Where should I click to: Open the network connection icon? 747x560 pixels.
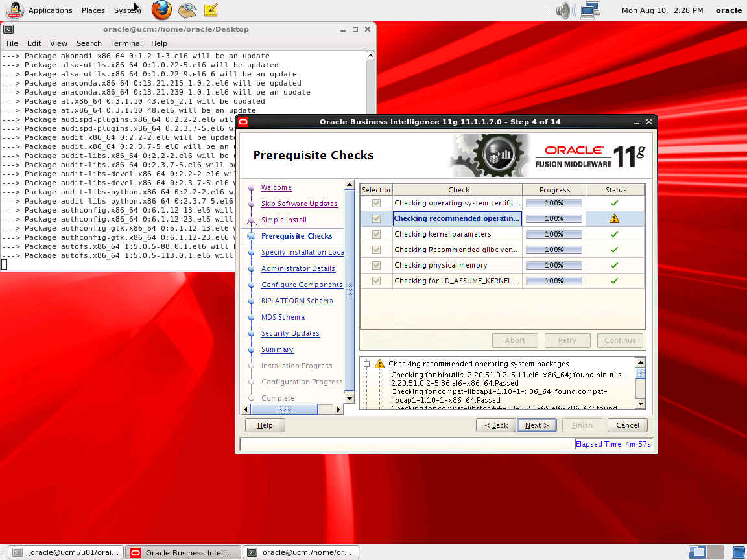pyautogui.click(x=590, y=10)
